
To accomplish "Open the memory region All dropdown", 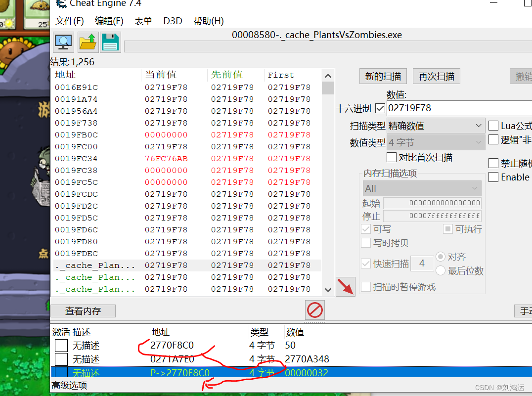I will click(x=422, y=188).
